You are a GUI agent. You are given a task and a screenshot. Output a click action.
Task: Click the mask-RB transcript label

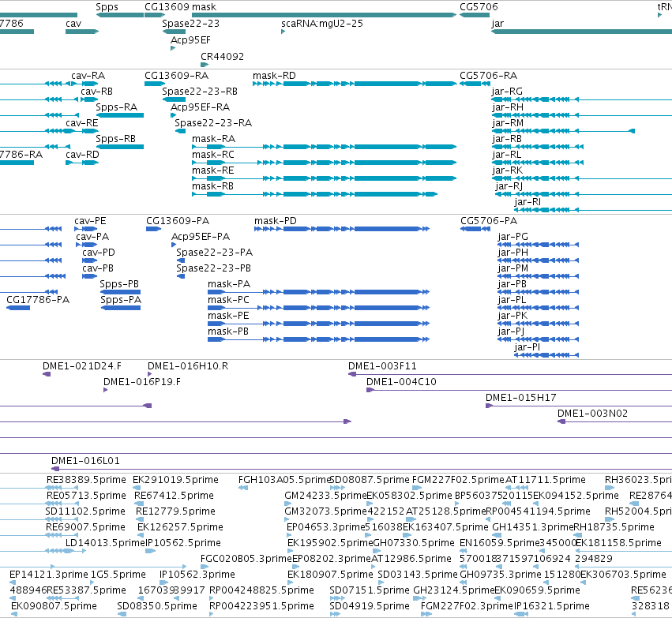(212, 186)
